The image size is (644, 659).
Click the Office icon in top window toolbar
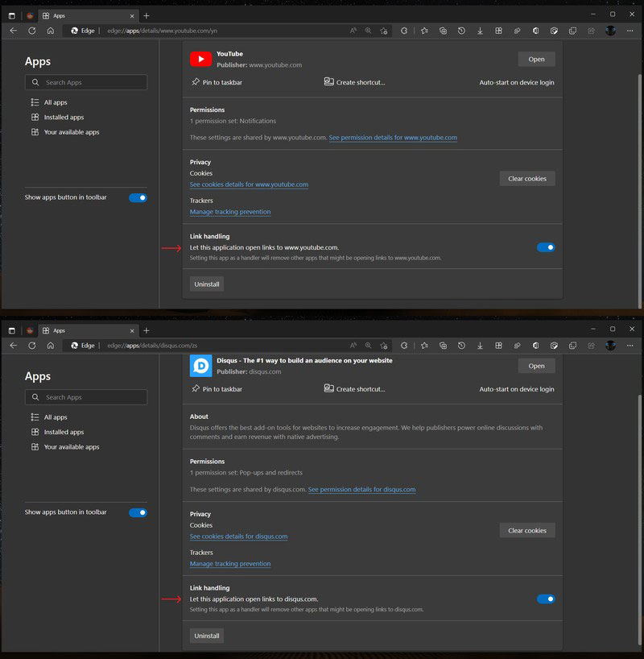click(535, 31)
